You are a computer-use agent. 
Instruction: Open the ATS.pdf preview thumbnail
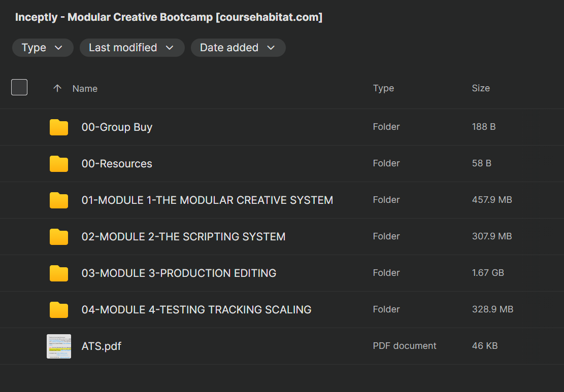[59, 346]
